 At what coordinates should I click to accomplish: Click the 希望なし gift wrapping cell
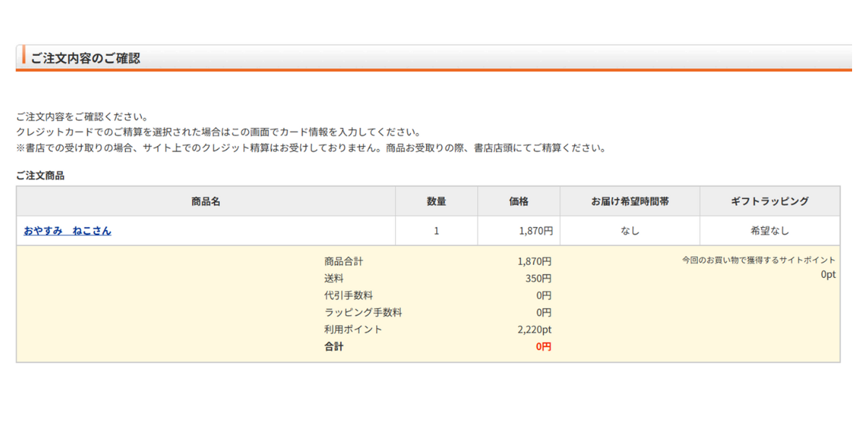770,231
